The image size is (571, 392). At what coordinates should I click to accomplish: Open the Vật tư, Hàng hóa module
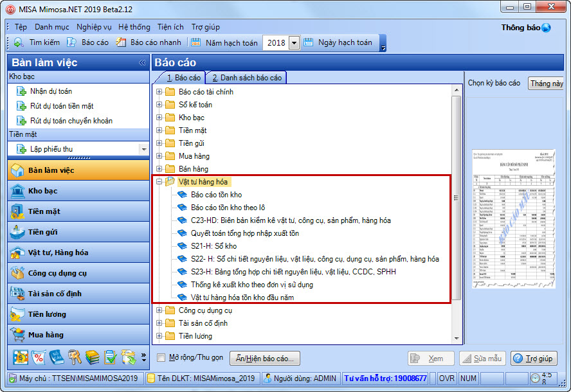pos(78,253)
